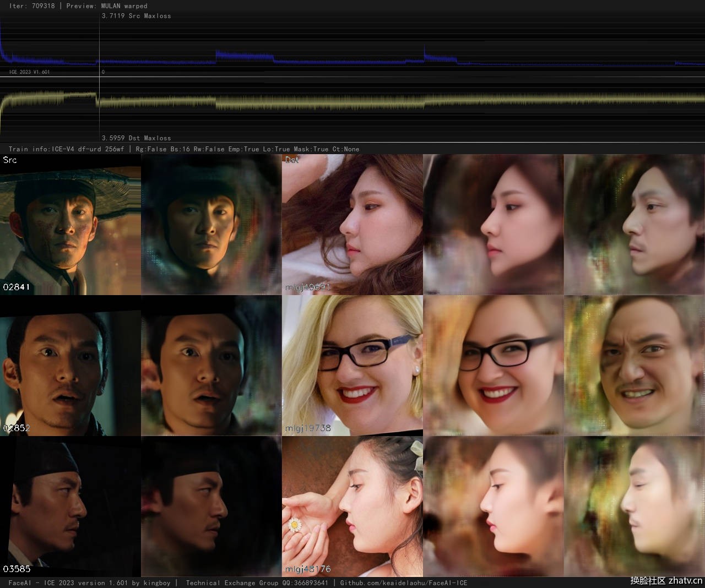
Task: Select the "Emp:True" setting text
Action: point(243,149)
